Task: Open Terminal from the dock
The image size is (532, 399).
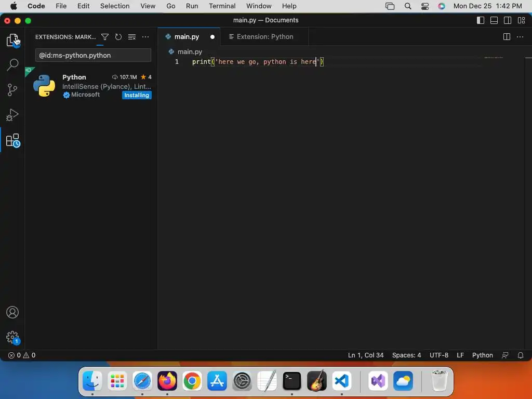Action: click(x=292, y=381)
